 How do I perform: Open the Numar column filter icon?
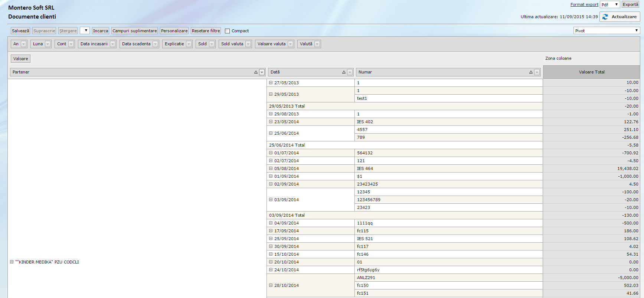(x=537, y=72)
